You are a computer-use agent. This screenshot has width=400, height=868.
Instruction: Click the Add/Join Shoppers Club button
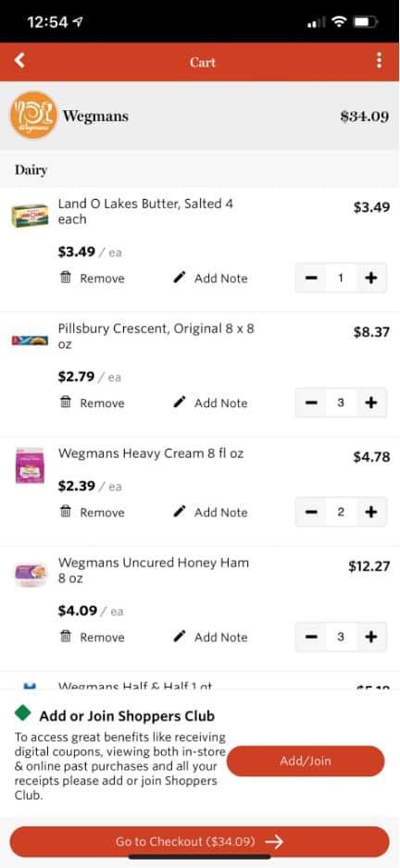click(306, 761)
